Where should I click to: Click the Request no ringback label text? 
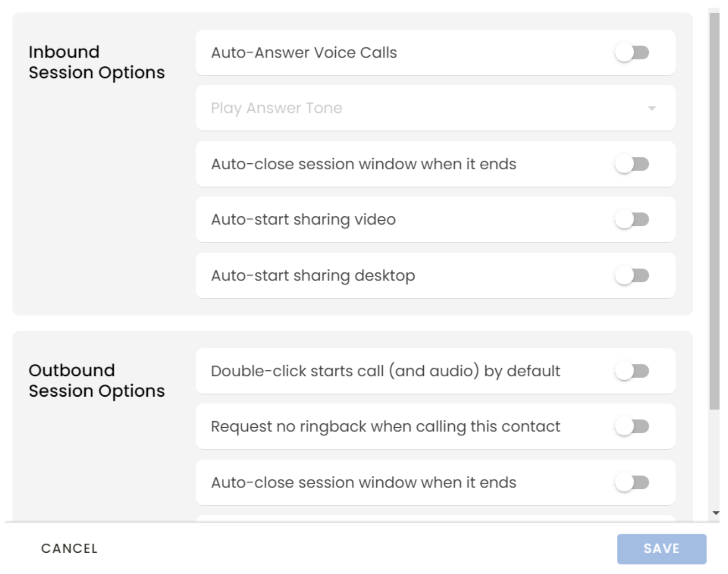(385, 427)
